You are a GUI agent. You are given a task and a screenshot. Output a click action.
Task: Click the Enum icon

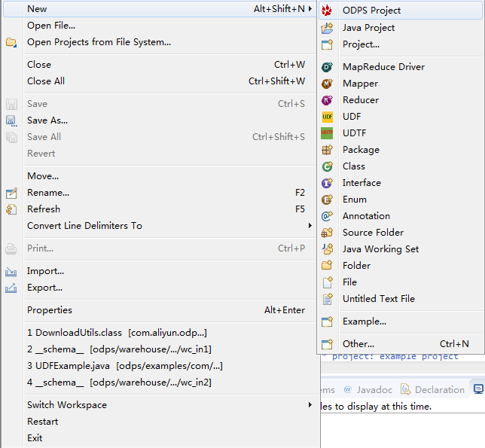point(327,200)
